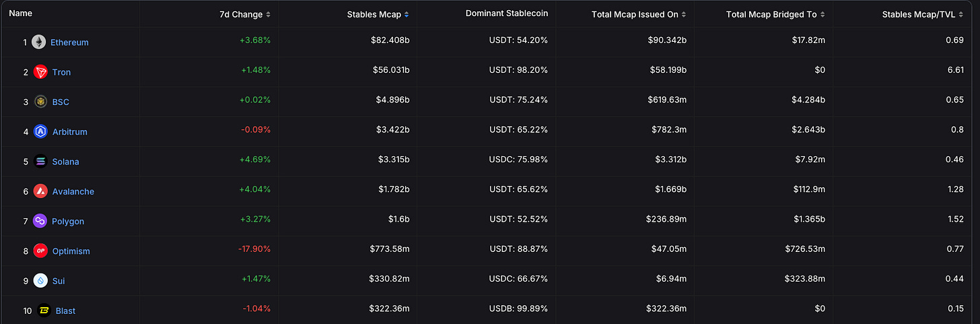This screenshot has width=980, height=324.
Task: Sort by Stables Mcap column header
Action: click(378, 14)
